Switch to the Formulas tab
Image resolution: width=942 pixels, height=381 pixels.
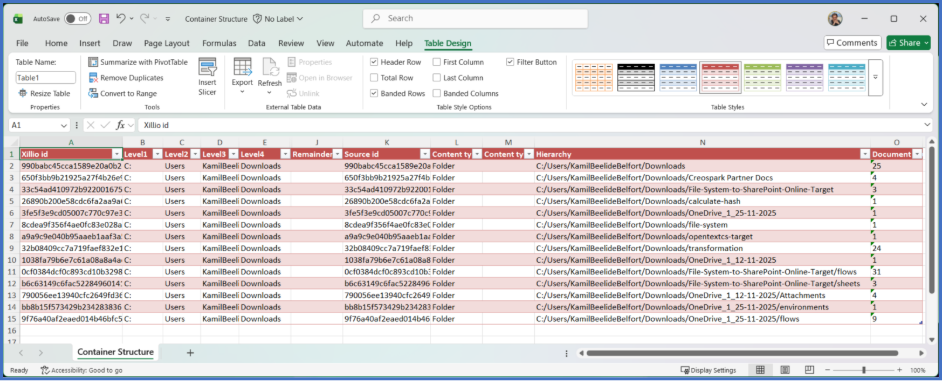tap(219, 43)
